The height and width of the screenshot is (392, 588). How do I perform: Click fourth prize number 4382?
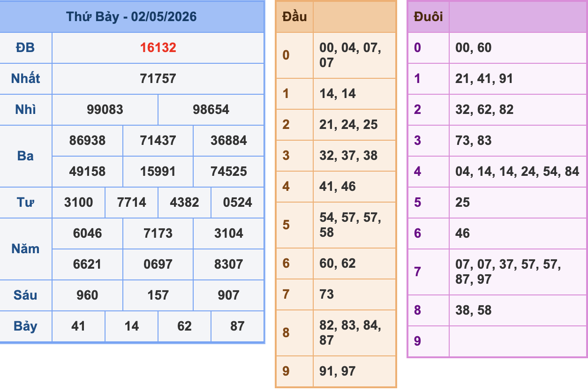click(185, 203)
